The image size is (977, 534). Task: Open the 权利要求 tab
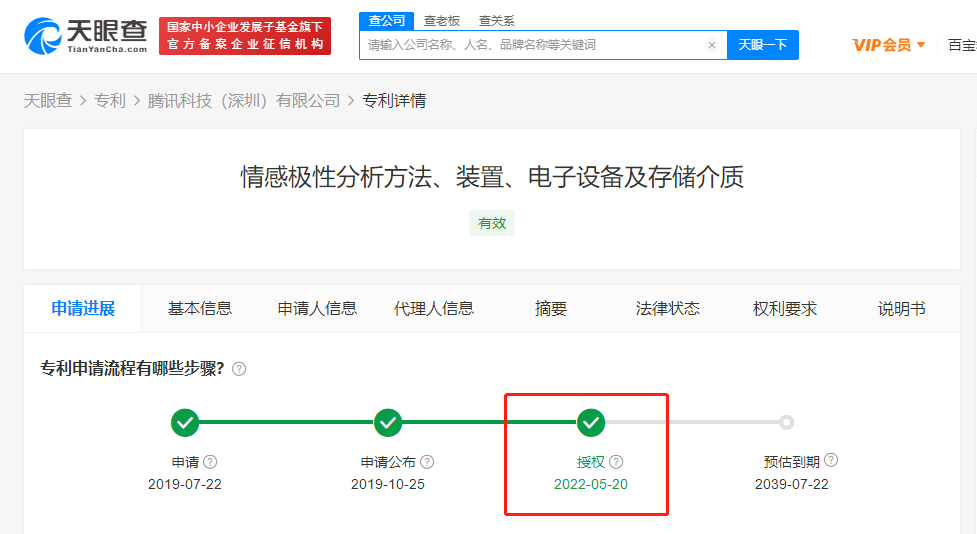coord(785,308)
